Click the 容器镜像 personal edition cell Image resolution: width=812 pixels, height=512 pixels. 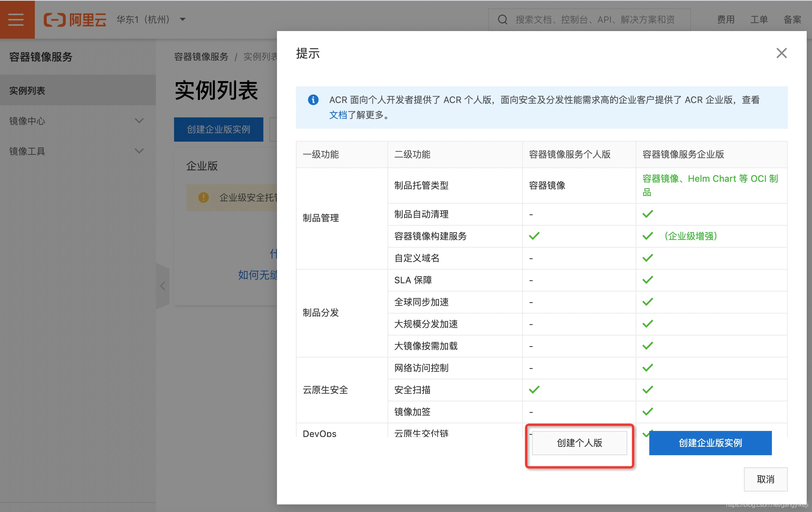(579, 186)
